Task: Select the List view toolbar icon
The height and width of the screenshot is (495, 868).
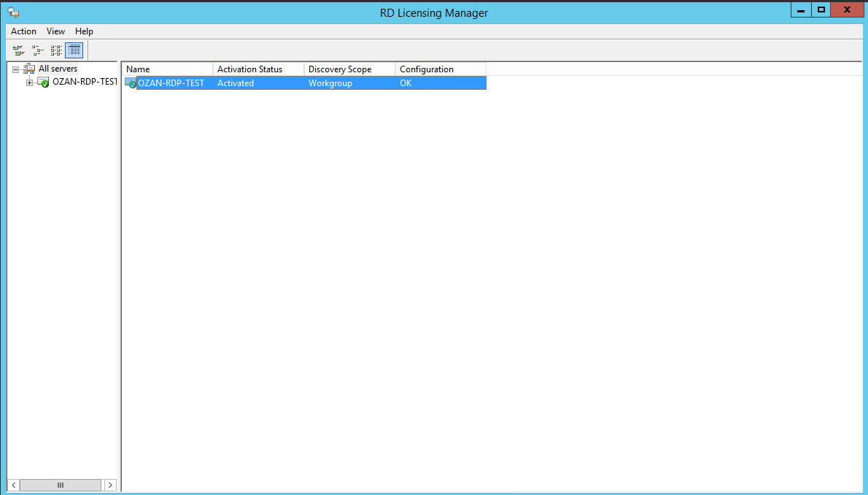Action: [x=56, y=50]
